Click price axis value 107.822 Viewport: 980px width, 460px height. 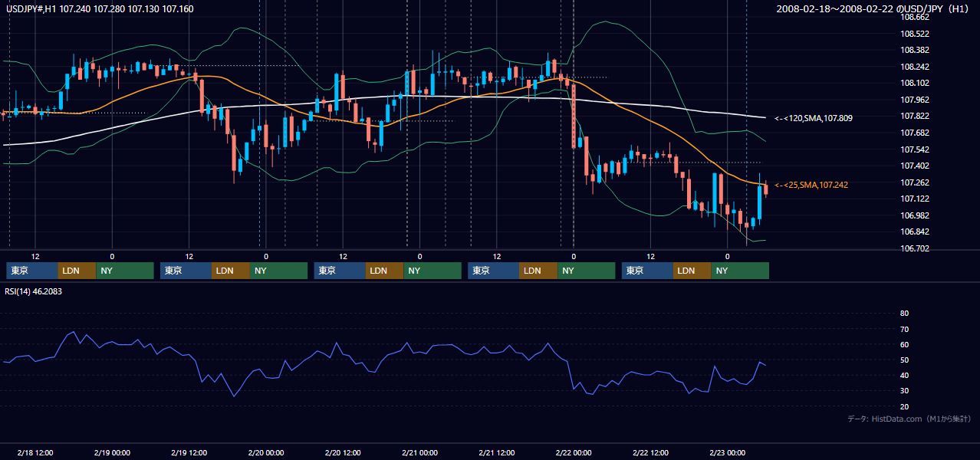coord(915,117)
